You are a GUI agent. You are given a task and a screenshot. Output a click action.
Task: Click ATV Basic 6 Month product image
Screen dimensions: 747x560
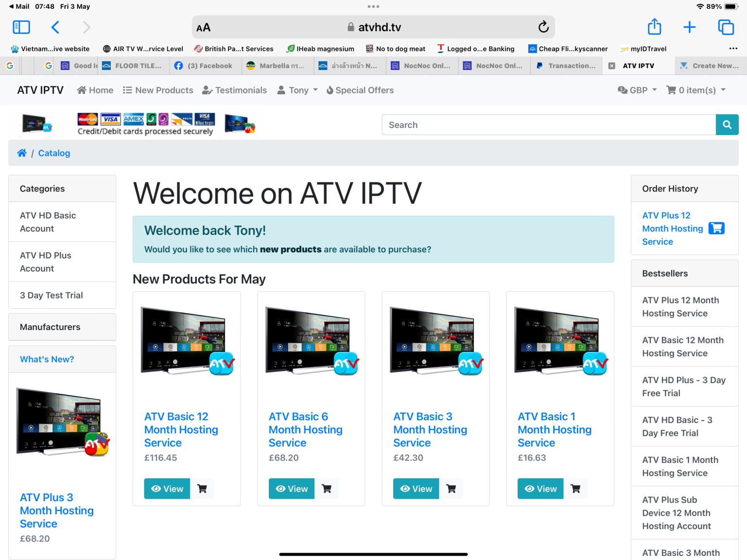click(x=311, y=341)
